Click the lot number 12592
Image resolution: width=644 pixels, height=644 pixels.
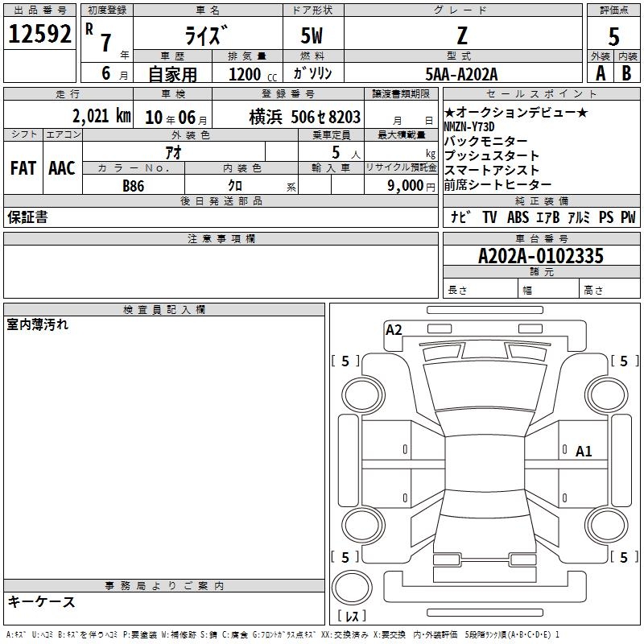click(39, 34)
